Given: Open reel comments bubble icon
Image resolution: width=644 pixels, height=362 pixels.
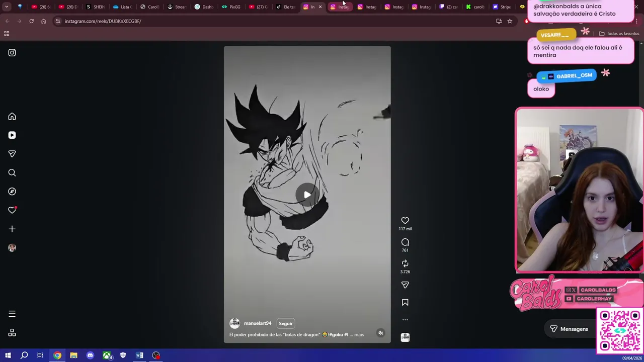Looking at the screenshot, I should 405,242.
